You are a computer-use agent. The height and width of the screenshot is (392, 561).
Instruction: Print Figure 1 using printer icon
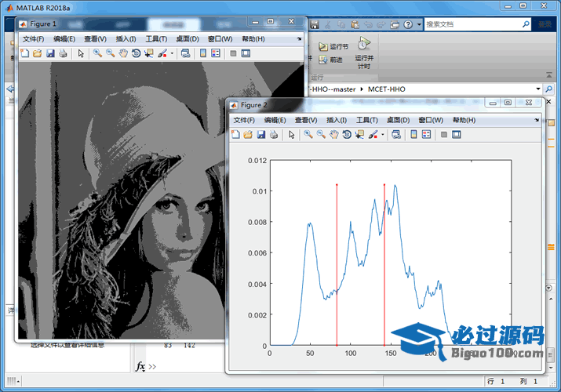[63, 53]
